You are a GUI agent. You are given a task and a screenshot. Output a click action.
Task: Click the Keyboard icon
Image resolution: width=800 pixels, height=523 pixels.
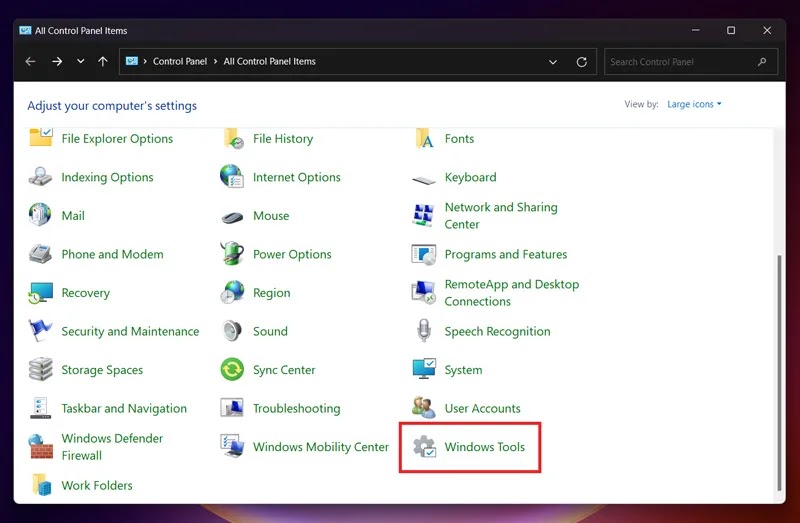pos(423,180)
